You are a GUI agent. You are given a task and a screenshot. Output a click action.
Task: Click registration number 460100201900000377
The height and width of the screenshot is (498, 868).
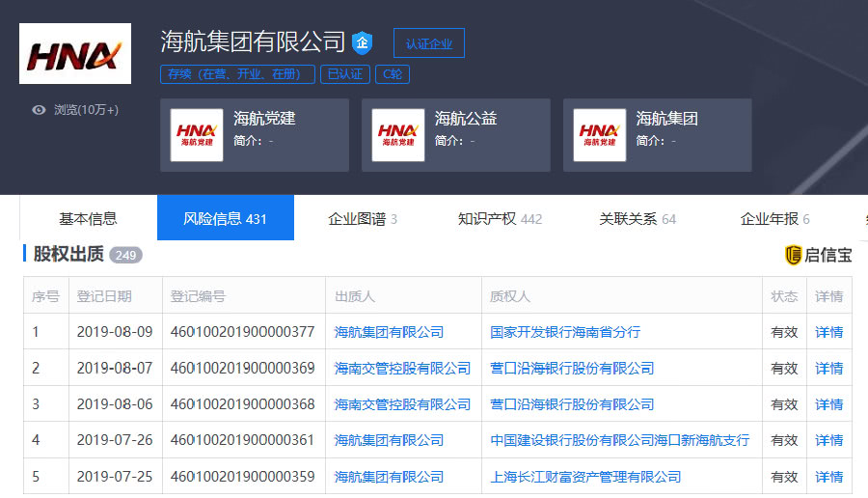coord(242,332)
